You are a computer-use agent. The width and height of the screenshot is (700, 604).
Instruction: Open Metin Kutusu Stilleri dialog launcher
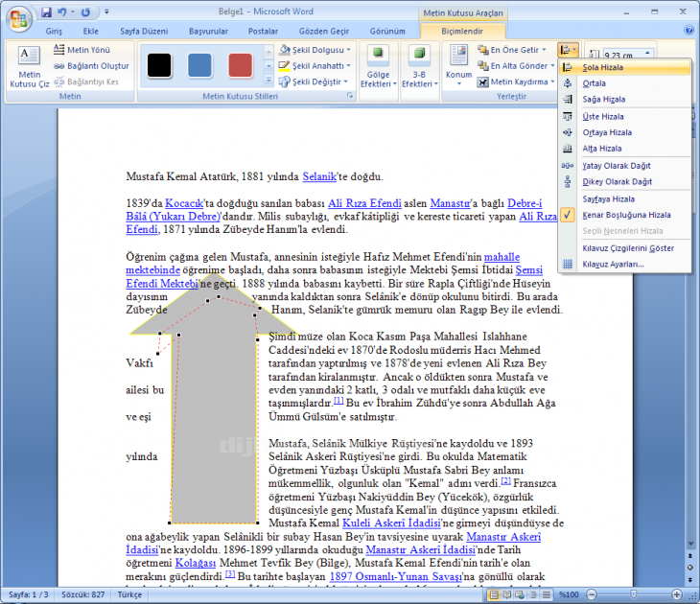click(350, 96)
